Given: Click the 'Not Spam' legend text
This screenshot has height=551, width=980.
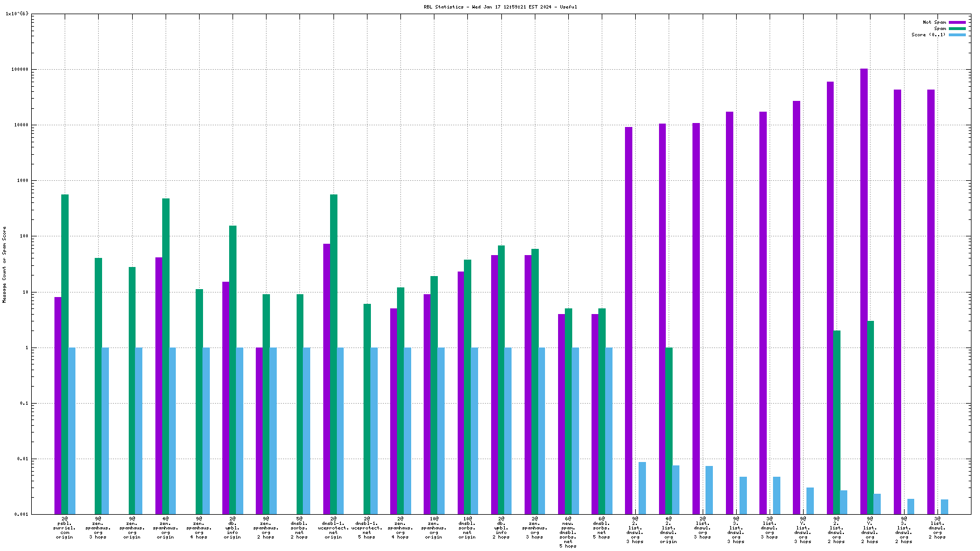Looking at the screenshot, I should 934,23.
